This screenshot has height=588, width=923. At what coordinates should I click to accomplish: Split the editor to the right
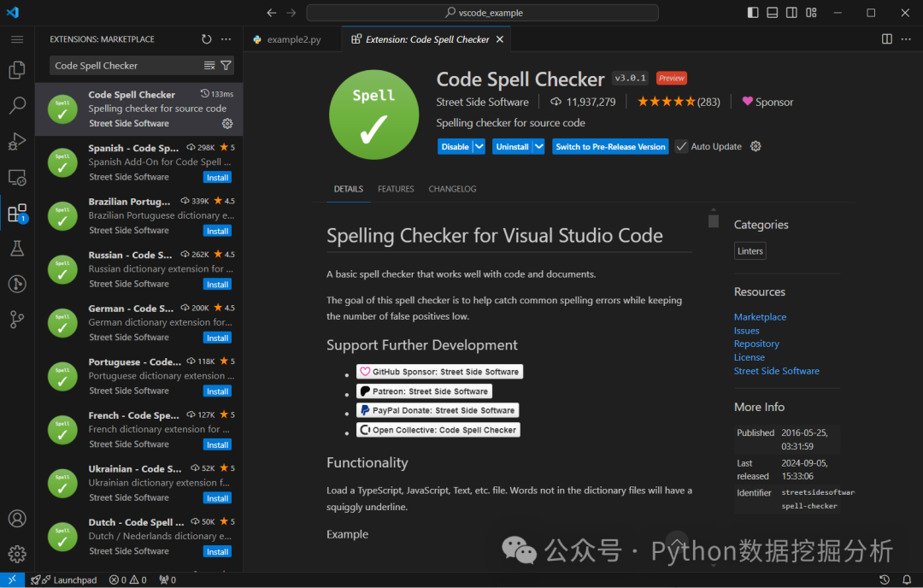(887, 38)
